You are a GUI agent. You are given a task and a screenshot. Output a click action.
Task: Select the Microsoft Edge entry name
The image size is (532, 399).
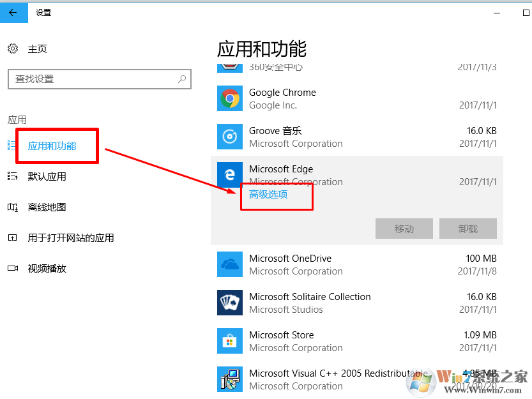281,169
